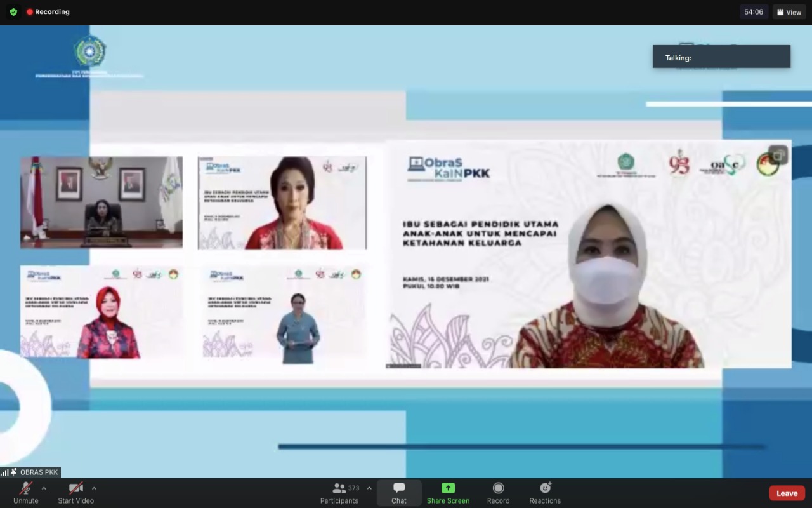Screen dimensions: 812x508
Task: Select the large video of the masked speaker
Action: coord(588,254)
